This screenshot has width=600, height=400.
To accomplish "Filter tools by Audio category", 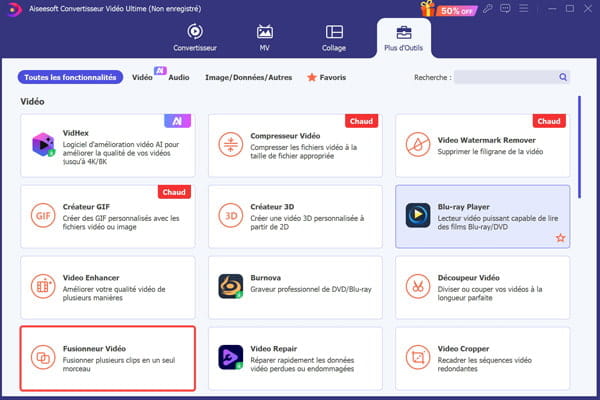I will pos(179,77).
